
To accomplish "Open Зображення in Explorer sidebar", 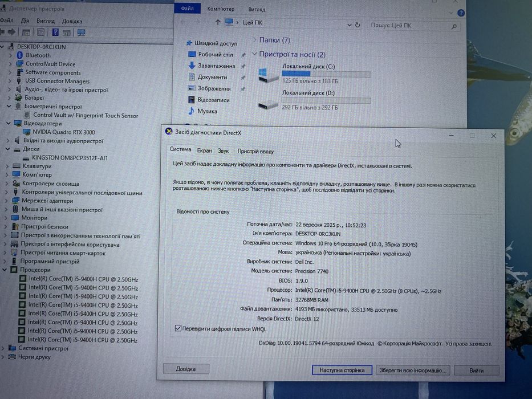I will pyautogui.click(x=214, y=88).
